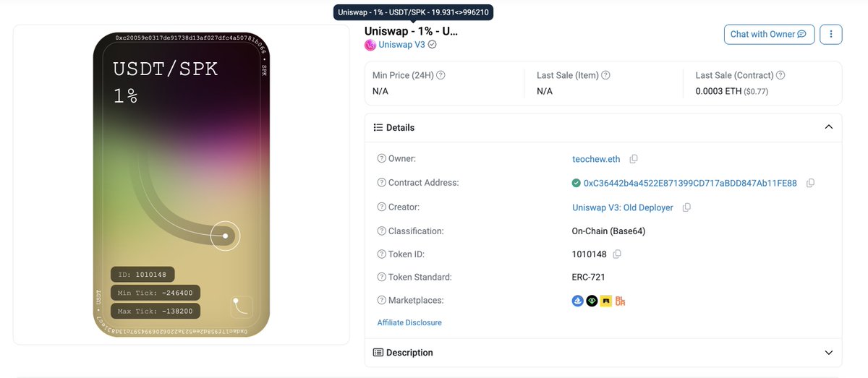Open the Blur marketplace icon

point(620,301)
